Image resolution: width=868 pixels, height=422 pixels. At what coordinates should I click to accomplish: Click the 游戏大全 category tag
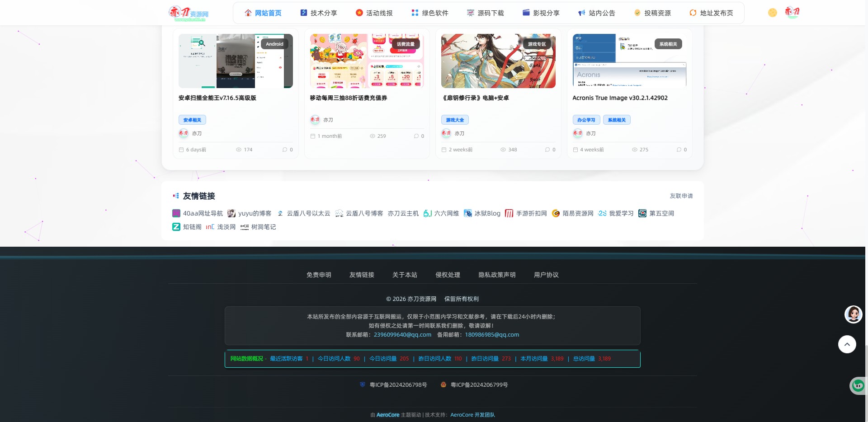tap(455, 120)
